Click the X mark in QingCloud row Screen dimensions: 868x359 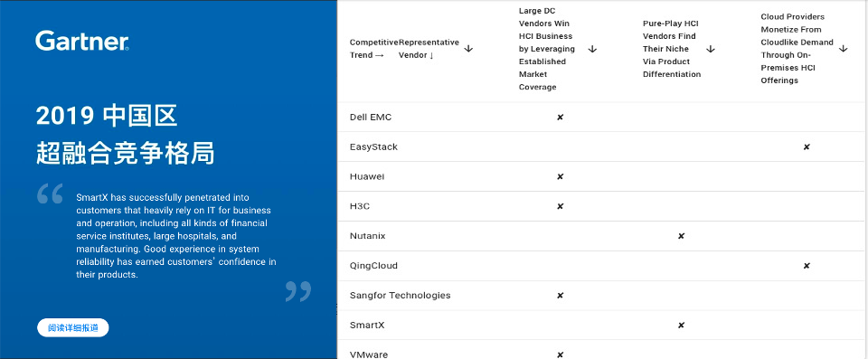807,266
